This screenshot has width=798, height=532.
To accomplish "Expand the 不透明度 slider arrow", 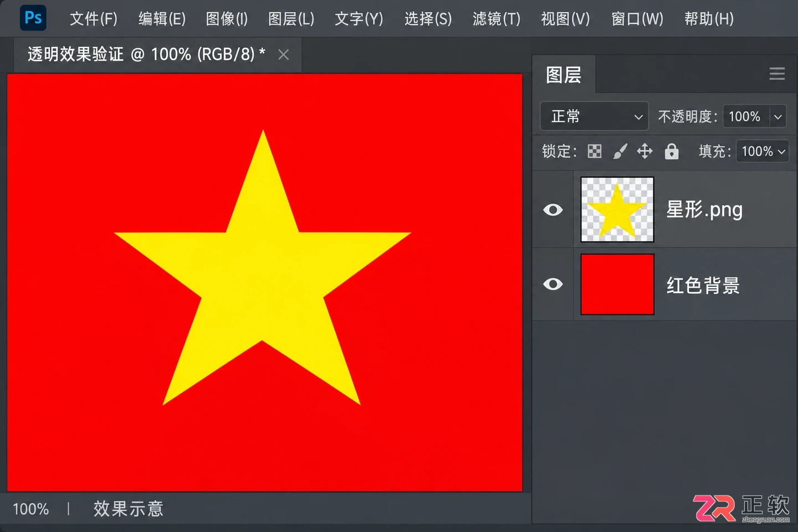I will (778, 117).
